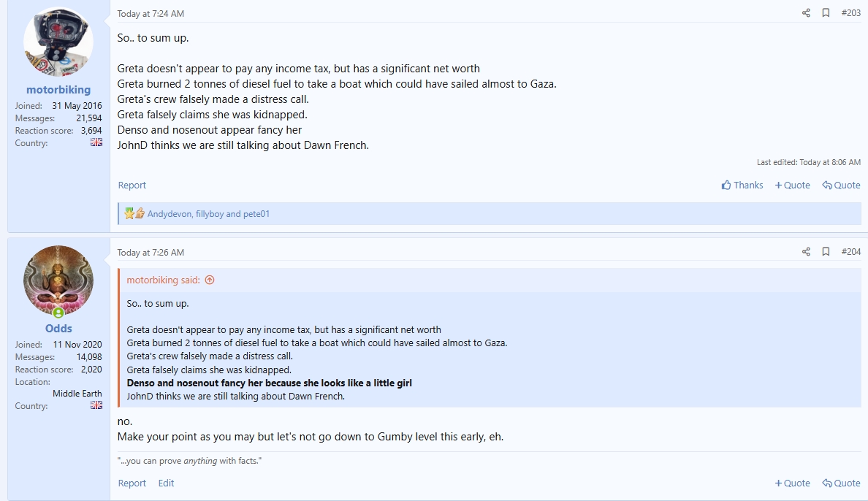Edit post #204

(x=167, y=483)
